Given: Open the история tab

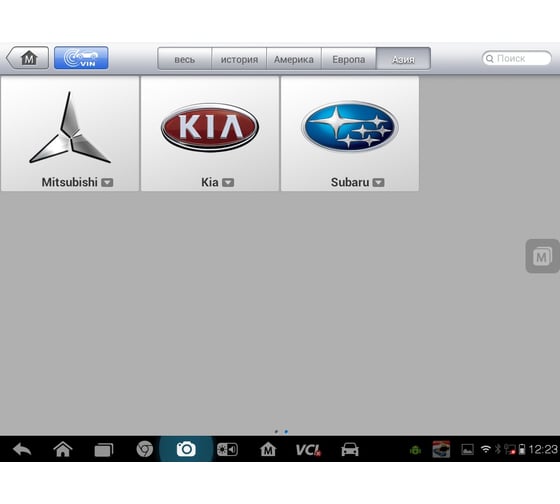Looking at the screenshot, I should click(239, 59).
